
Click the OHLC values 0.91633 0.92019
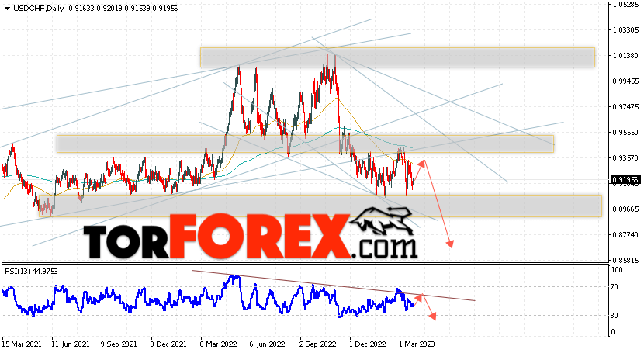coord(95,9)
